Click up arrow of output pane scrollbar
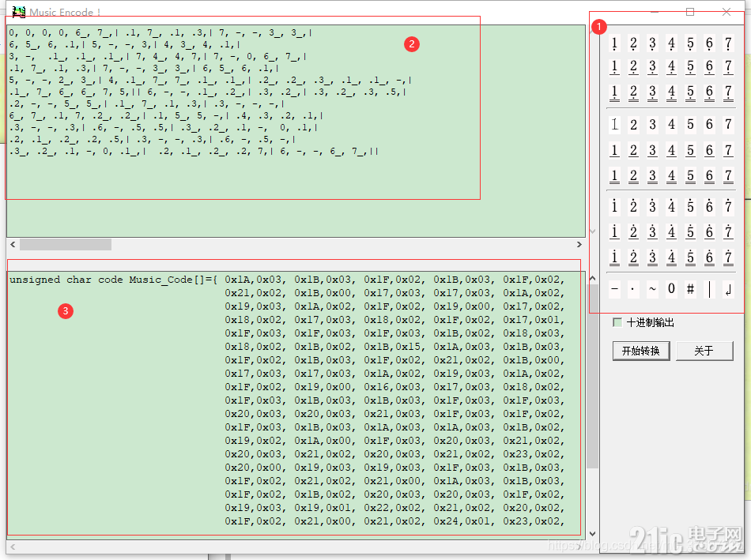The image size is (751, 560). [x=592, y=278]
